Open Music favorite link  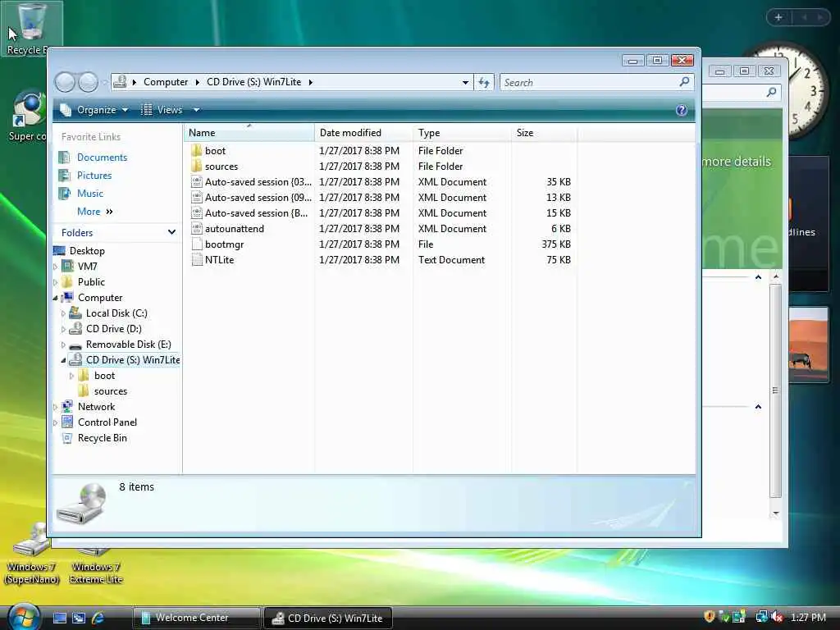click(89, 194)
